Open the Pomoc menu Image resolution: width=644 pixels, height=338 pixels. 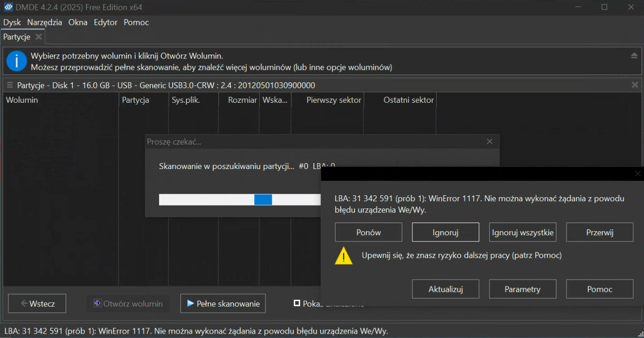point(136,22)
